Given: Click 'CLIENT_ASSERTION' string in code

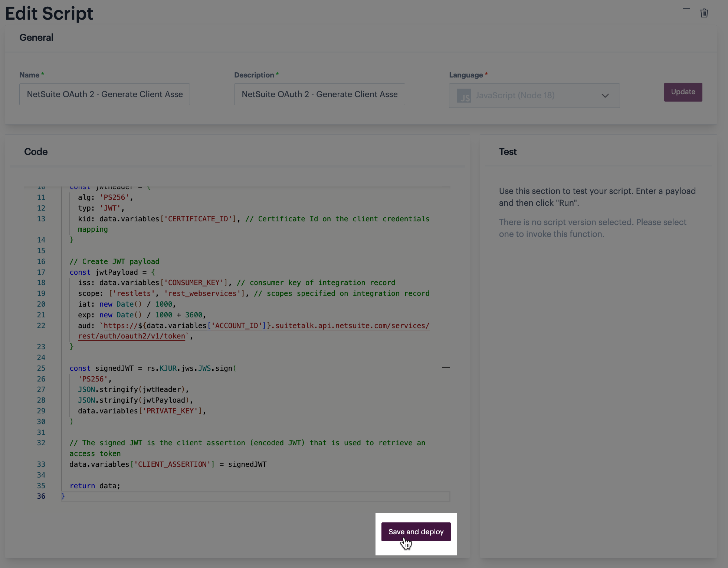Looking at the screenshot, I should pyautogui.click(x=172, y=464).
